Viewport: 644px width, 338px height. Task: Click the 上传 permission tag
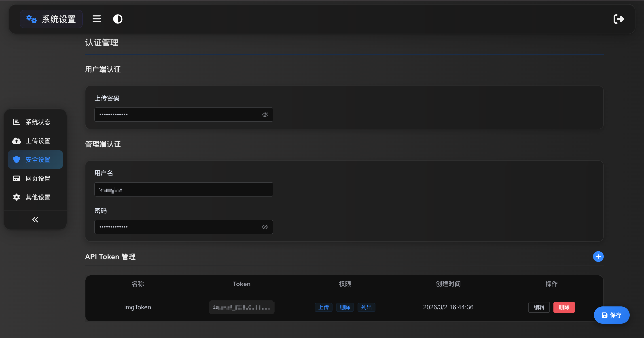(x=323, y=307)
